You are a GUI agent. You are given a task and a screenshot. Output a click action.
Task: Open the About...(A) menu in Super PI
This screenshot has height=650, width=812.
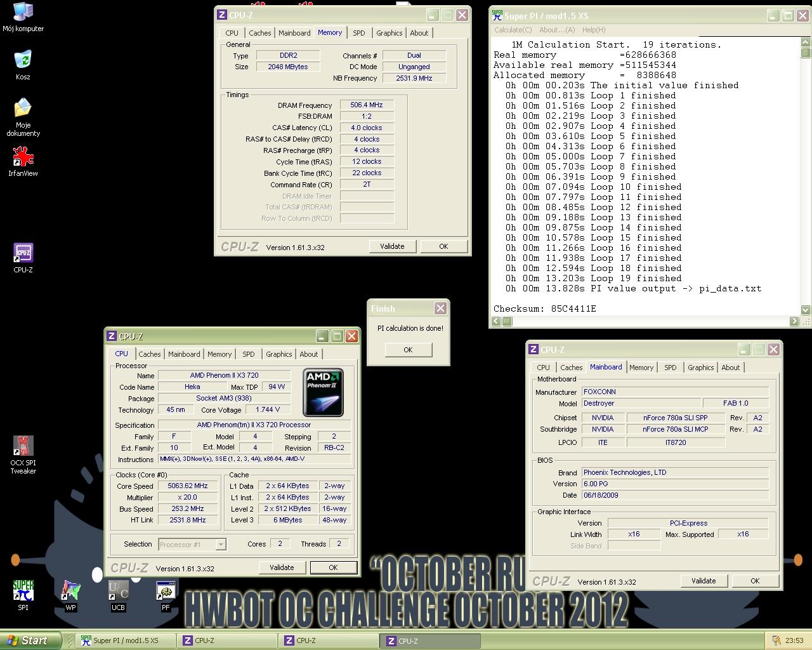coord(557,30)
